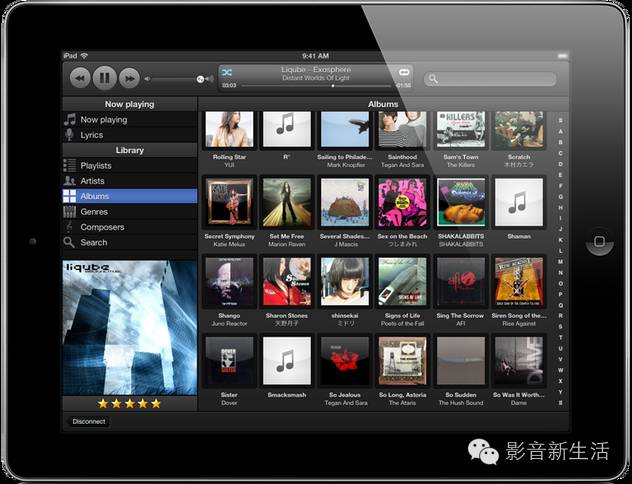The height and width of the screenshot is (484, 632).
Task: Open the Sainthood album cover
Action: [402, 129]
